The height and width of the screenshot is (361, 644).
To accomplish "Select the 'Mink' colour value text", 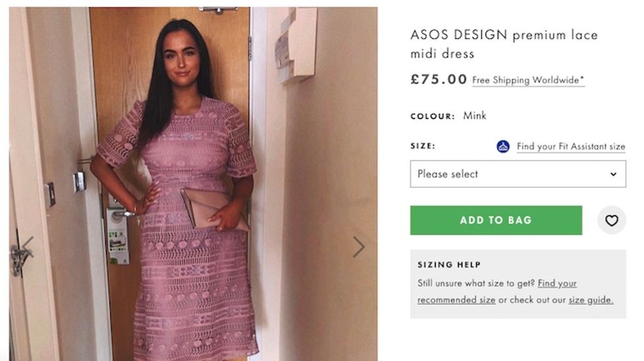I will (474, 116).
